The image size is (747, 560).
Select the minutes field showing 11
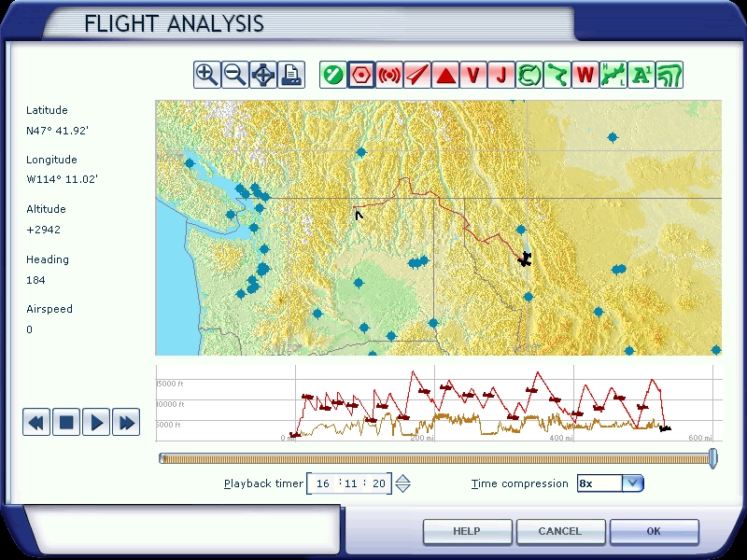tap(351, 483)
